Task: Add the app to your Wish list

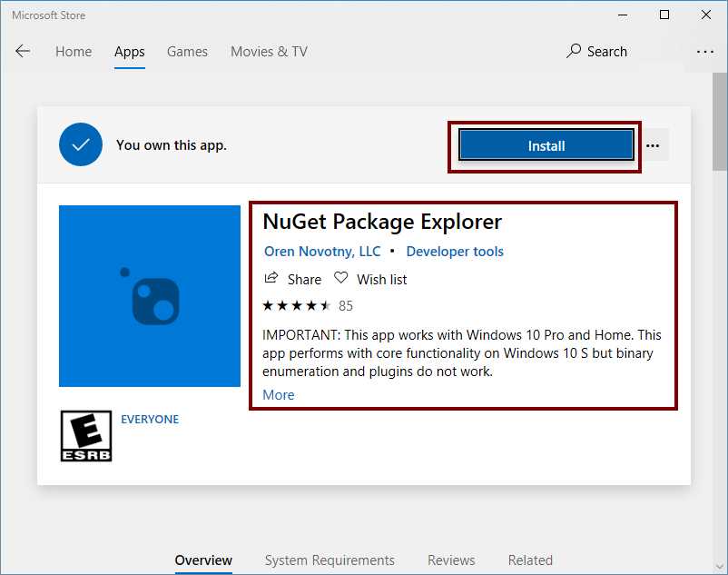Action: click(370, 279)
